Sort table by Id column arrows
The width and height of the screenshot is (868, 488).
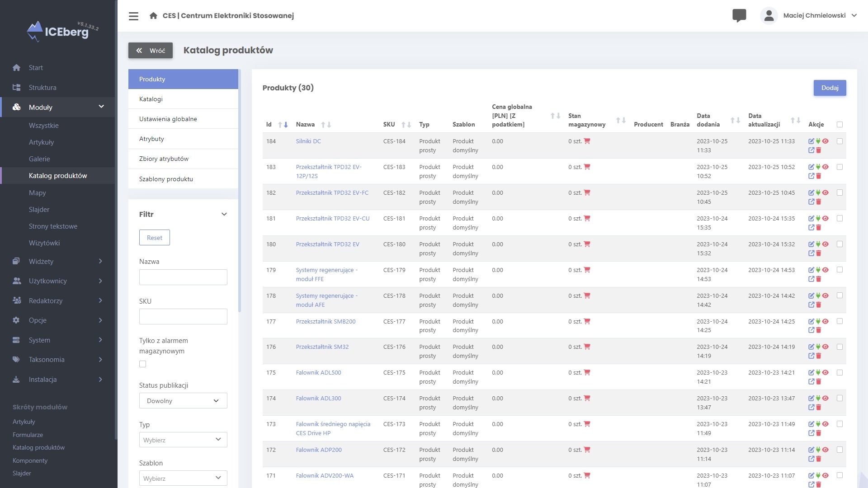coord(283,125)
